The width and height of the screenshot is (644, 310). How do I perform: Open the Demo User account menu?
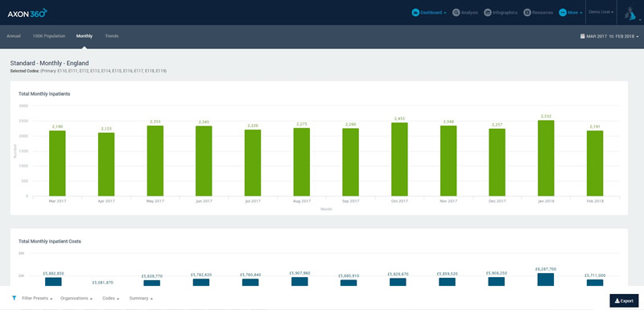tap(601, 12)
